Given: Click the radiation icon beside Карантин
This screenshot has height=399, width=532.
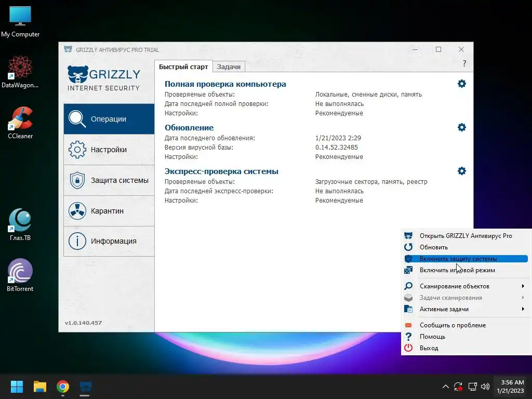Looking at the screenshot, I should [x=77, y=211].
